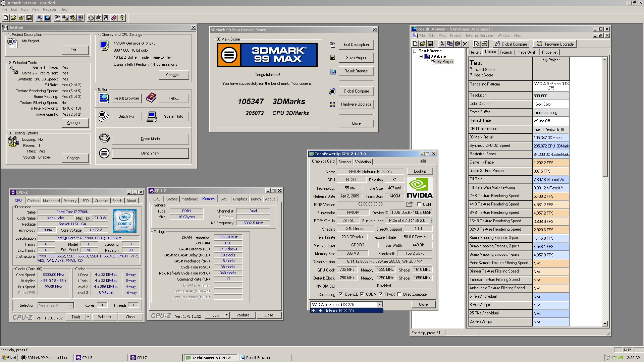
Task: Toggle the PhysX checkbox in GPU-Z
Action: pyautogui.click(x=381, y=294)
